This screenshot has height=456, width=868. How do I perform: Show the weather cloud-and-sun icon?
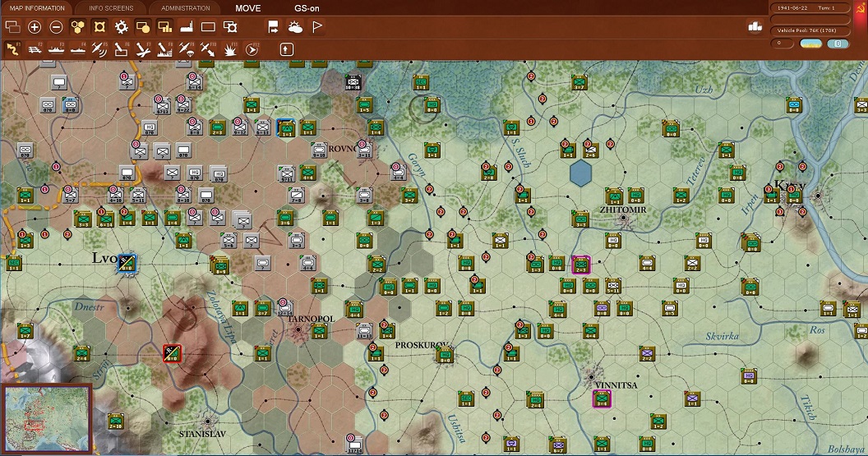pos(295,26)
